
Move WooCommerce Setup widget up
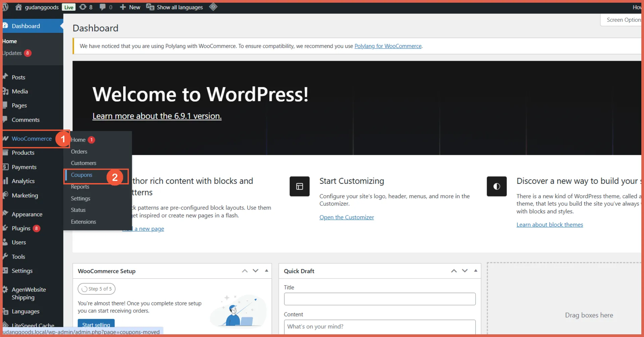[x=245, y=271]
